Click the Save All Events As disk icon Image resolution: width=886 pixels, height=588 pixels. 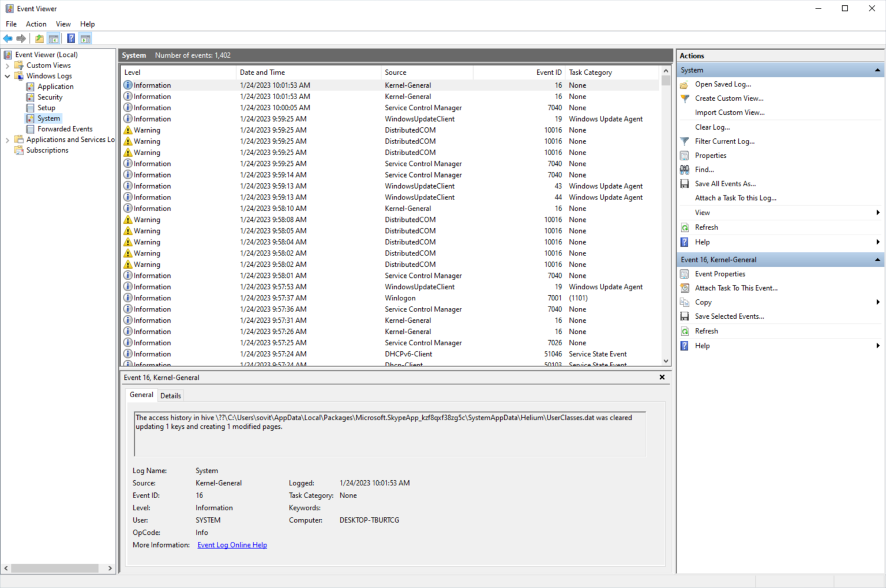click(x=684, y=183)
